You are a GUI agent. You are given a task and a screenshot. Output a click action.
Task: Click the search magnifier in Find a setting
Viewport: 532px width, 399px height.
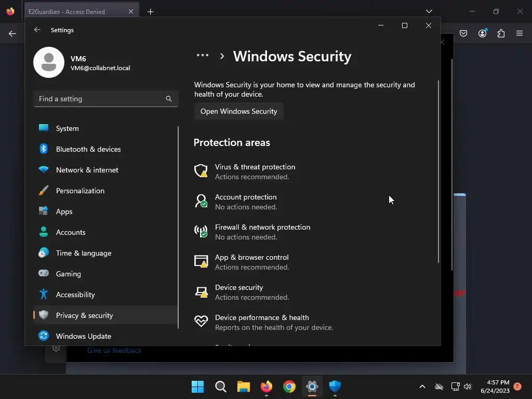point(169,99)
